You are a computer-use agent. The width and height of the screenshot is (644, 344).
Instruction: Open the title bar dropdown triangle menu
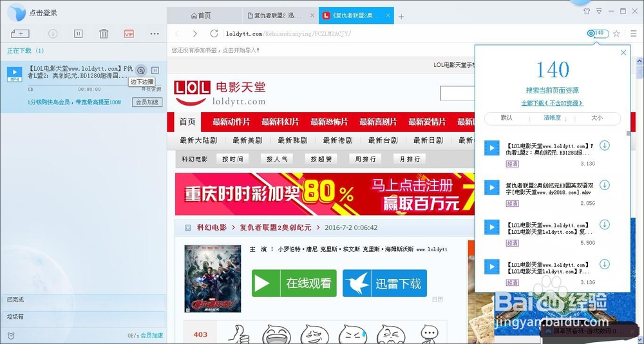(599, 11)
